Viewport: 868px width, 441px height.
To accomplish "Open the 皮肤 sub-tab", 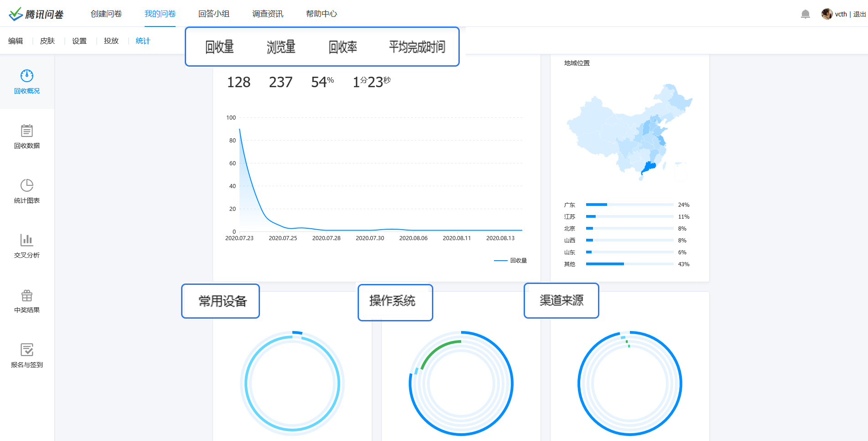I will 47,41.
